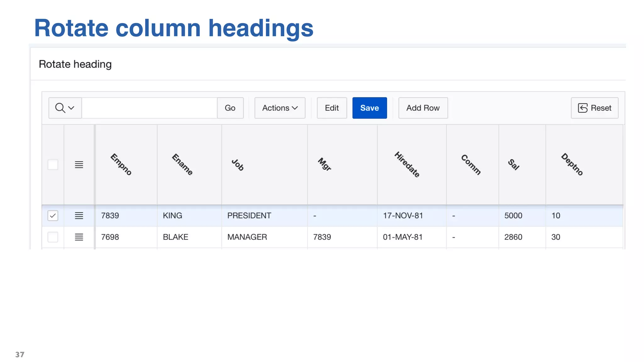The height and width of the screenshot is (362, 644).
Task: Select the 5000 salary cell
Action: coord(522,216)
